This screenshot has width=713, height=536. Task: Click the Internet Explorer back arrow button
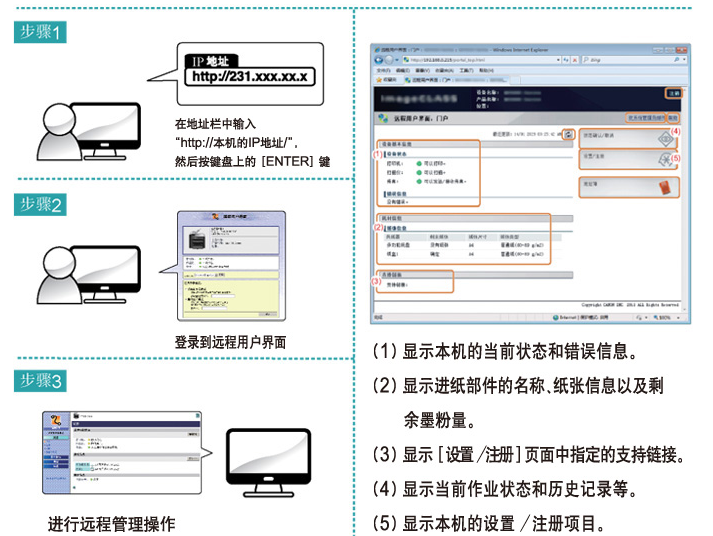point(379,60)
